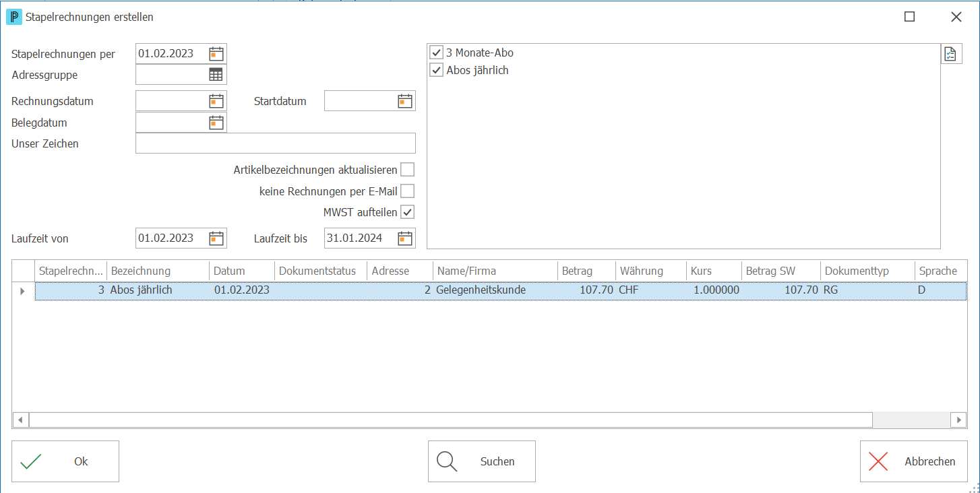Image resolution: width=980 pixels, height=493 pixels.
Task: Confirm with the Ok button
Action: point(65,461)
